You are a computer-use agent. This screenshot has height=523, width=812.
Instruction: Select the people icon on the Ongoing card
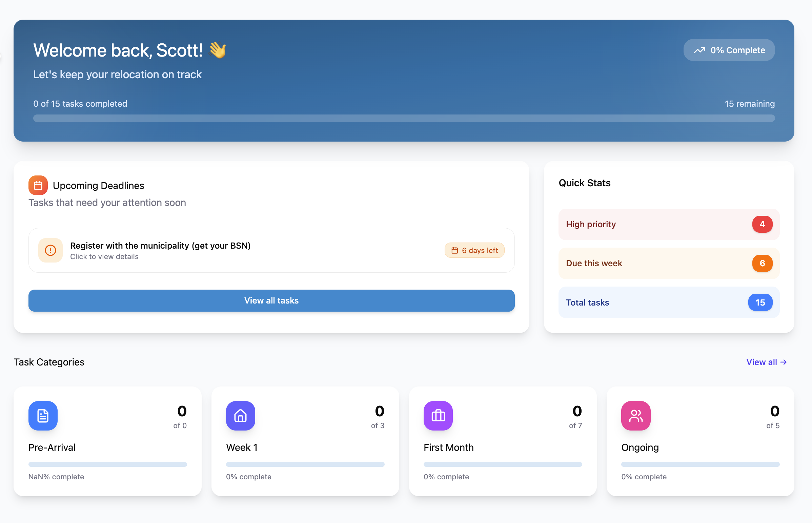[x=635, y=415]
